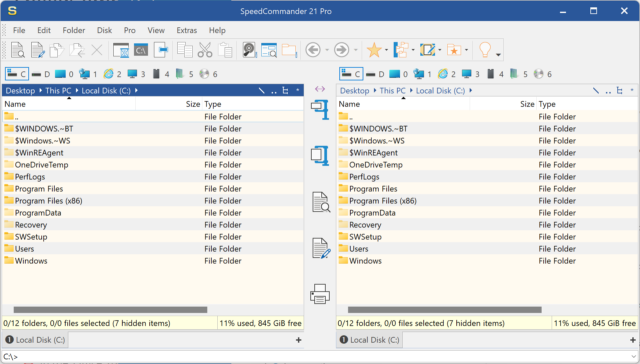The image size is (640, 364).
Task: Click This PC in the right pane breadcrumb
Action: [393, 91]
